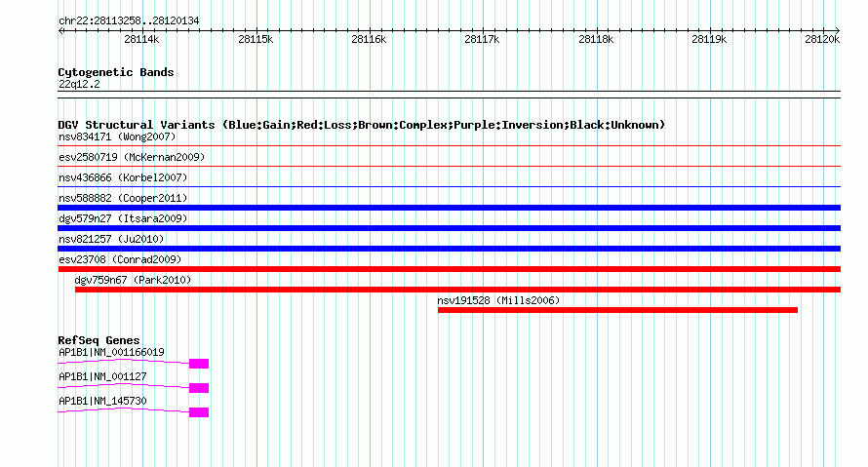Click the DGV Structural Variants track title

(x=362, y=125)
